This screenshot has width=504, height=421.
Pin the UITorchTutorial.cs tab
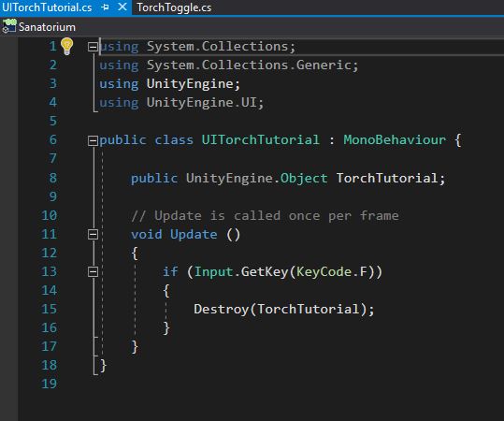(105, 7)
